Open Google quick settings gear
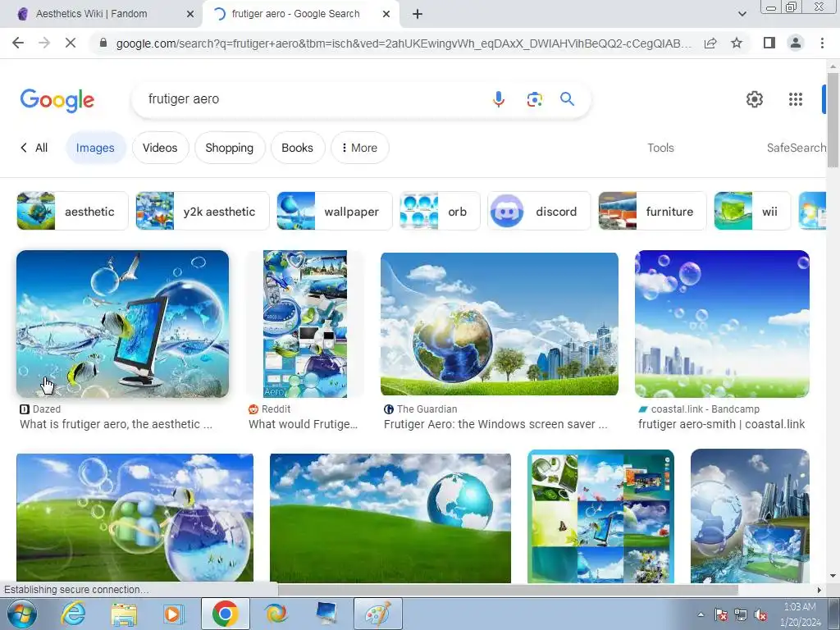The height and width of the screenshot is (630, 840). [x=755, y=99]
